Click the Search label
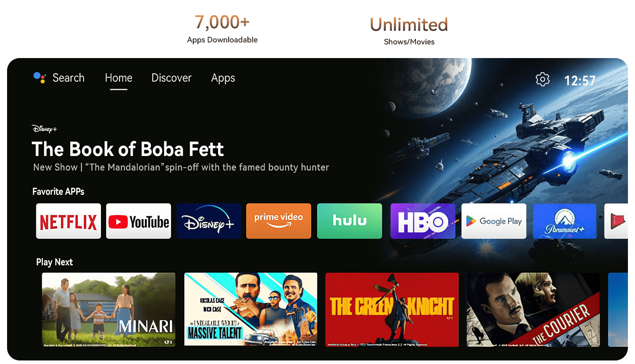The height and width of the screenshot is (364, 635). pos(69,78)
